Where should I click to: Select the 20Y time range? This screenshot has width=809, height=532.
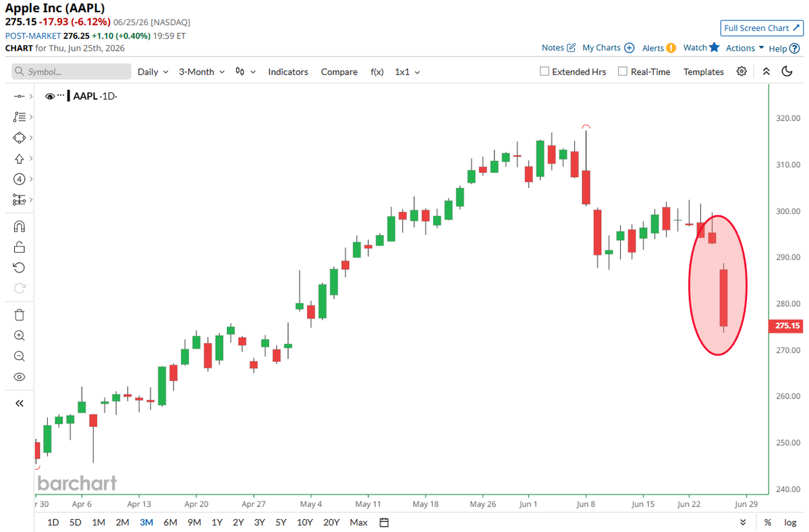click(x=331, y=522)
